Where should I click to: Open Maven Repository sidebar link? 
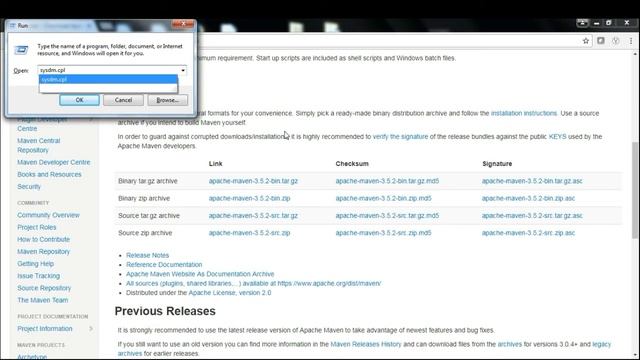tap(43, 251)
